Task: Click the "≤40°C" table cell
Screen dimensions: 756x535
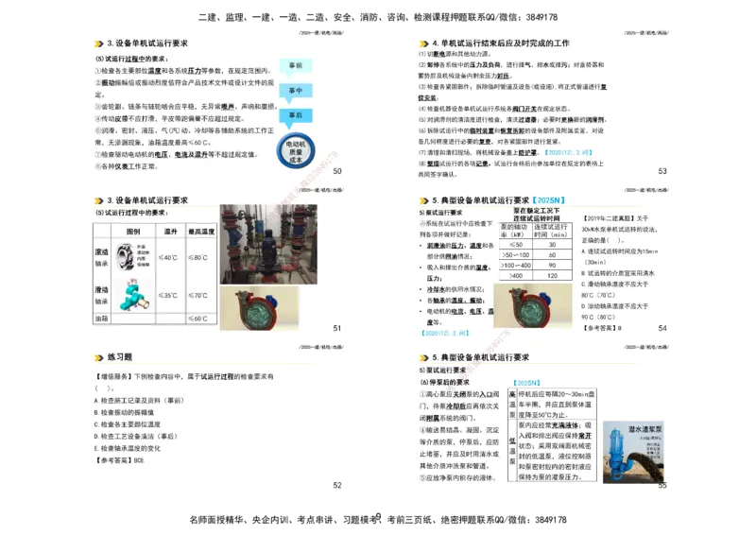Action: pos(168,258)
